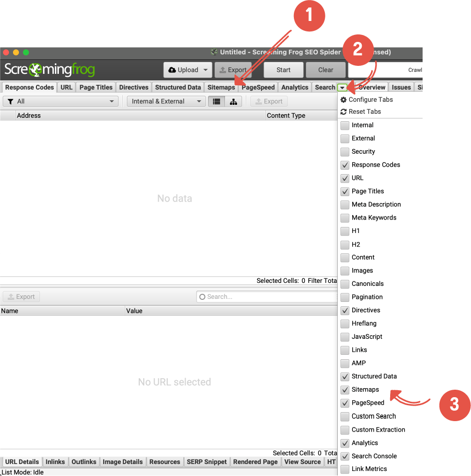471x476 pixels.
Task: Switch to the Issues tab
Action: tap(401, 87)
